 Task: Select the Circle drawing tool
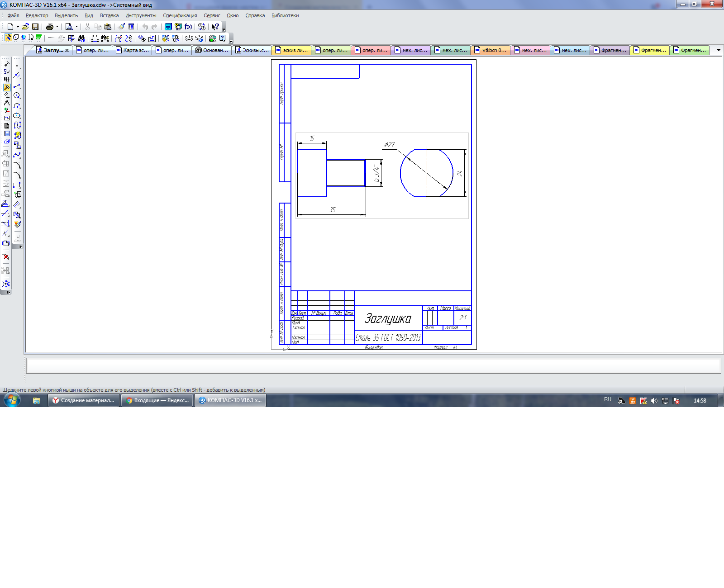[x=17, y=95]
